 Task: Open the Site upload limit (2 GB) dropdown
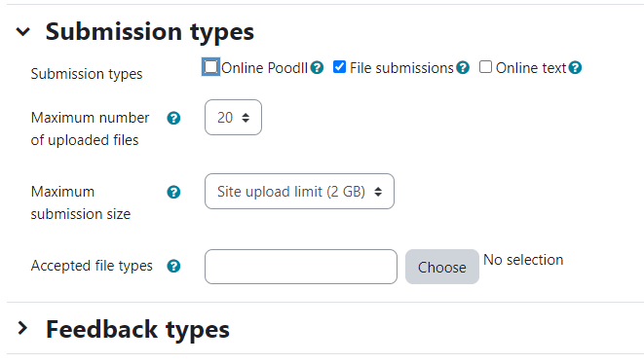299,191
